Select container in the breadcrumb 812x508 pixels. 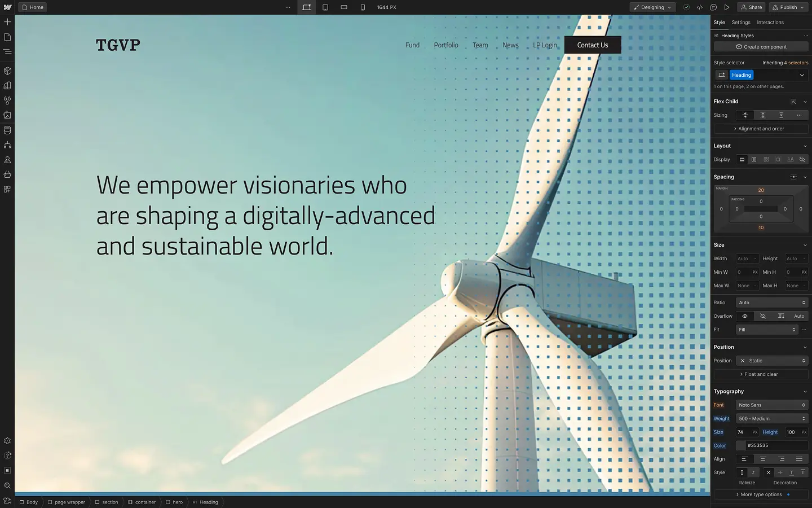point(142,502)
